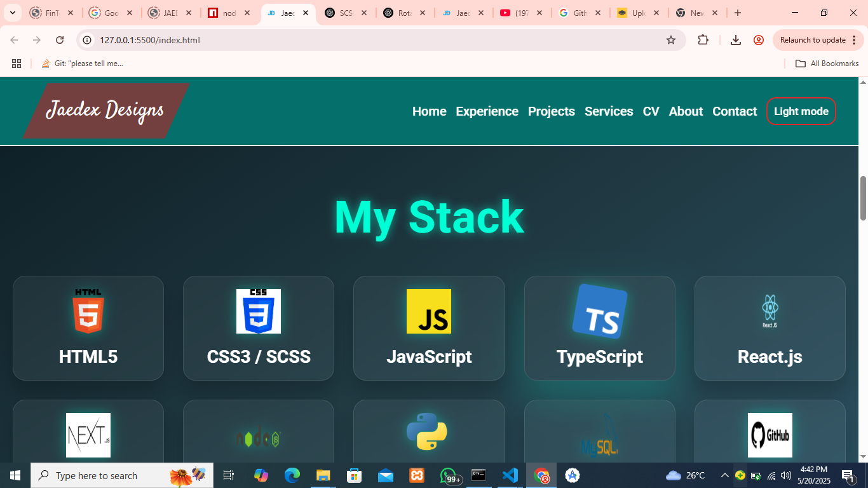Click the blue TS TypeScript logo
The width and height of the screenshot is (868, 488).
pos(600,311)
